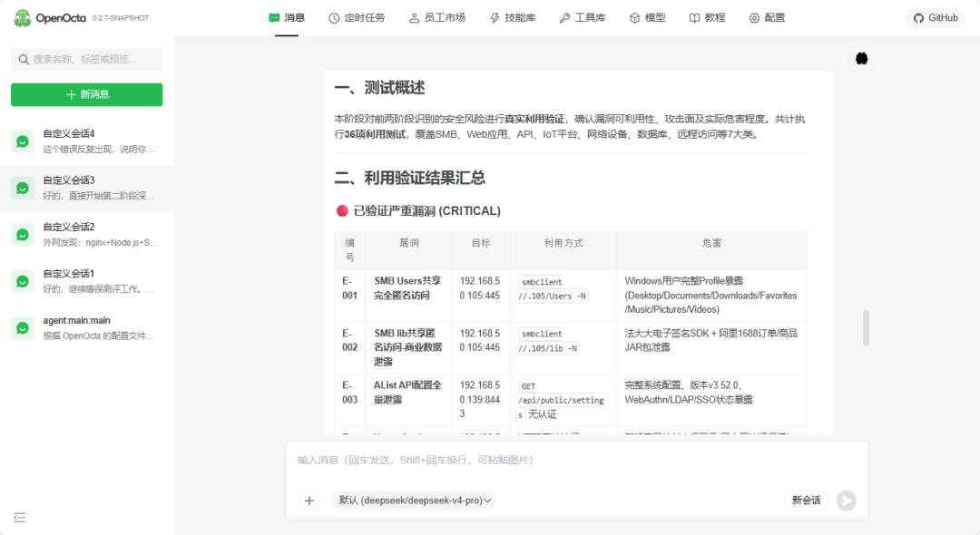This screenshot has width=980, height=535.
Task: Switch to the 定时任务 tab
Action: [357, 18]
